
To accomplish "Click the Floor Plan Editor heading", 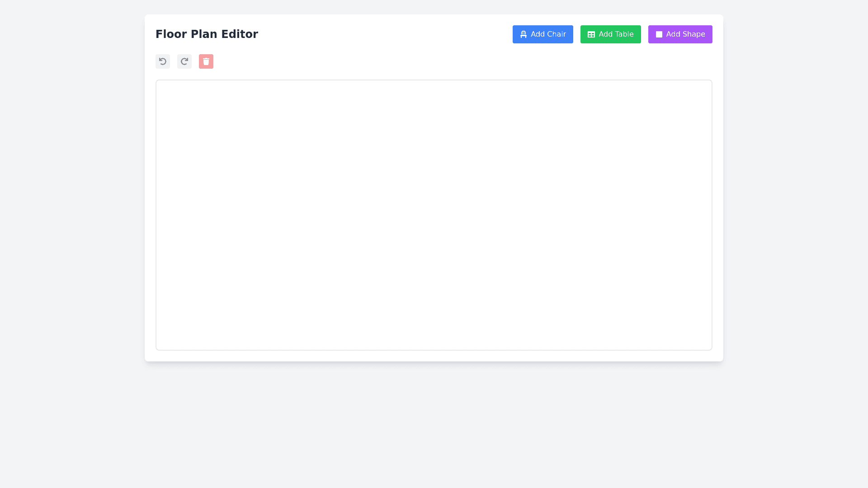I will [207, 34].
